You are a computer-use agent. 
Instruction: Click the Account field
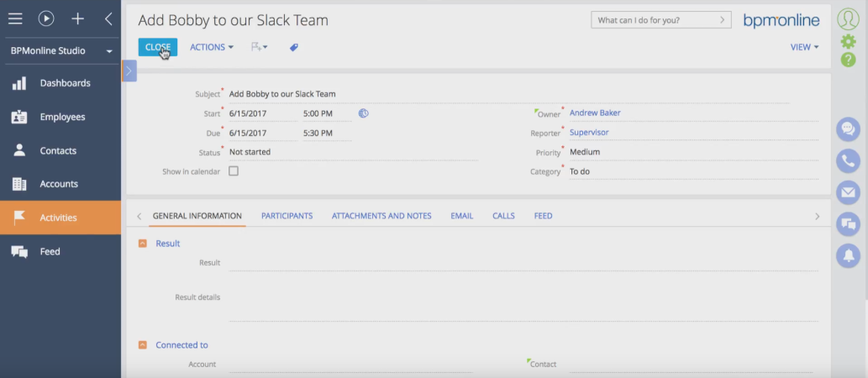[x=351, y=365]
